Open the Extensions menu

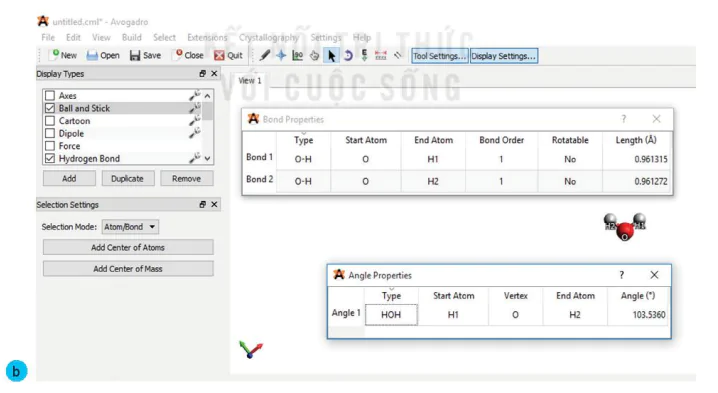207,38
